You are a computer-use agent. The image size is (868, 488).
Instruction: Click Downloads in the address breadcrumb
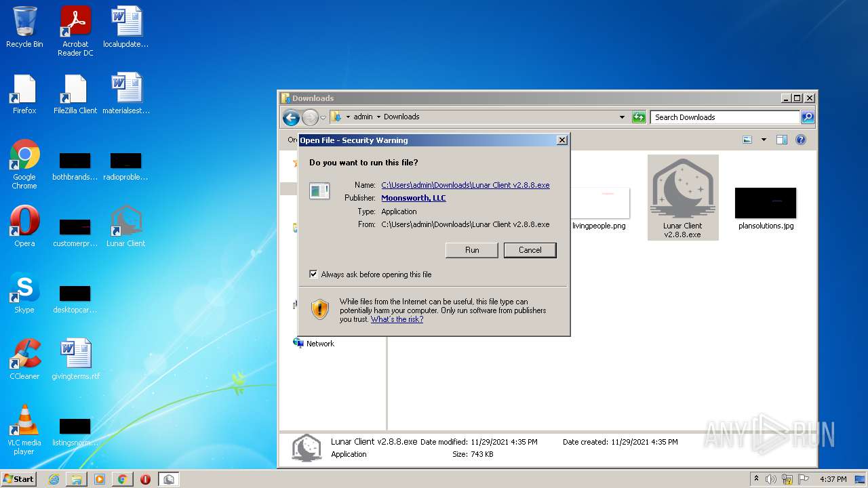(401, 117)
